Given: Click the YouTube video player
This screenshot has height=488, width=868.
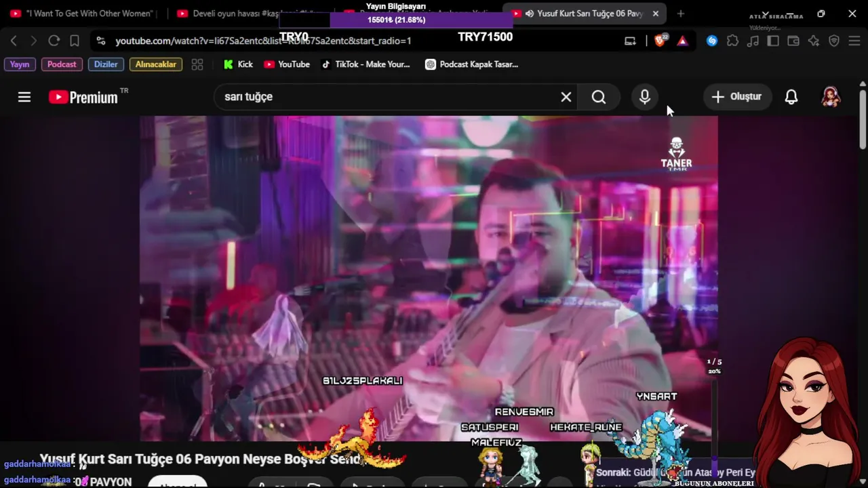Looking at the screenshot, I should click(x=429, y=279).
